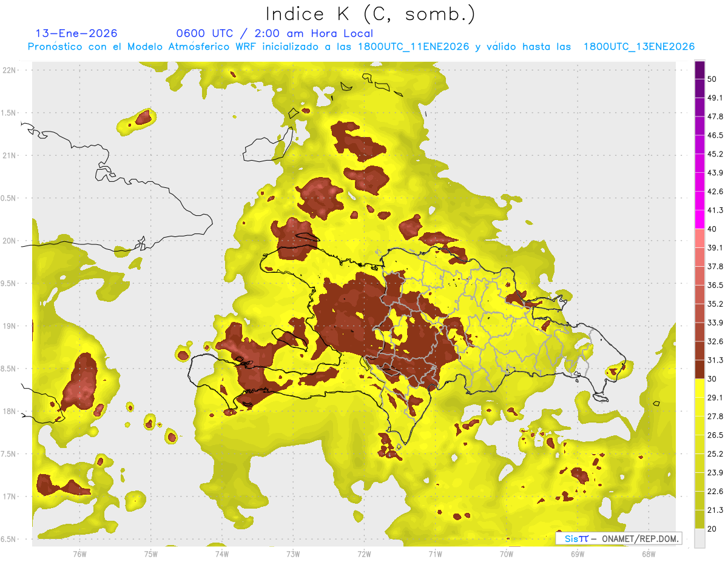
Task: Click the '43.9' value on the color scale
Action: tap(715, 173)
